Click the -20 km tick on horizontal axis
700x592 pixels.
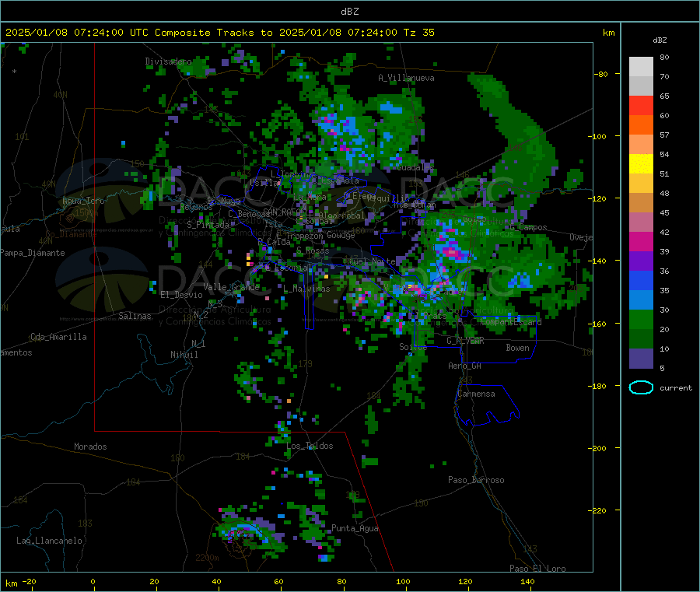(x=29, y=581)
